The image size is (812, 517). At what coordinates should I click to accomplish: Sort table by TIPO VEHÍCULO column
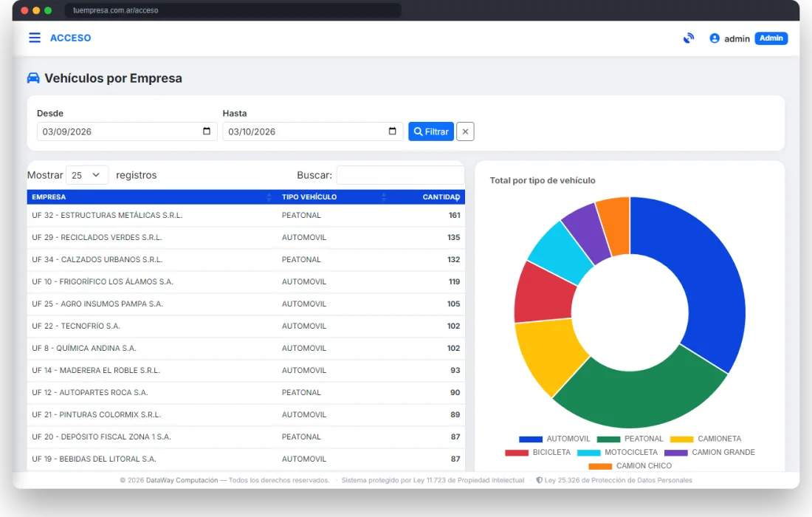point(334,197)
